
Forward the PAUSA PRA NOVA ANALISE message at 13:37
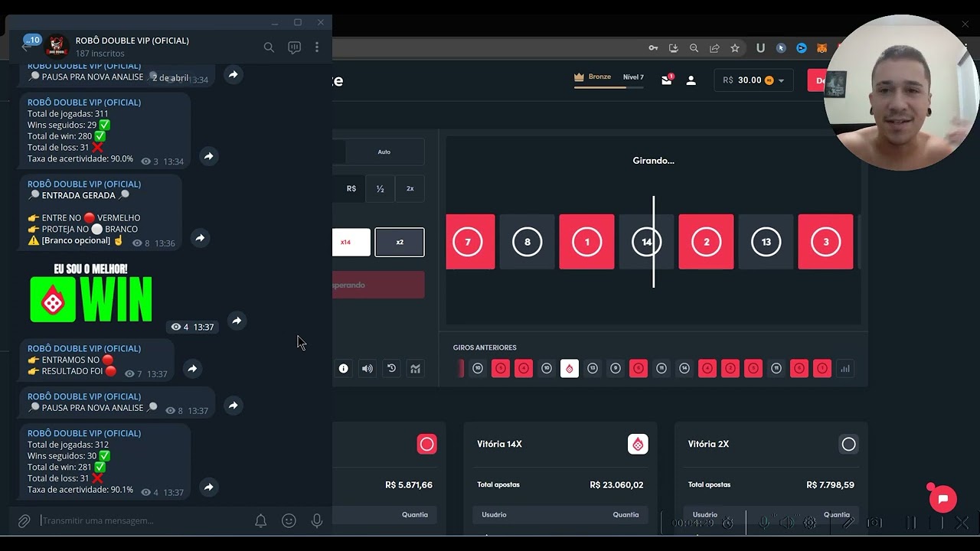pos(234,406)
